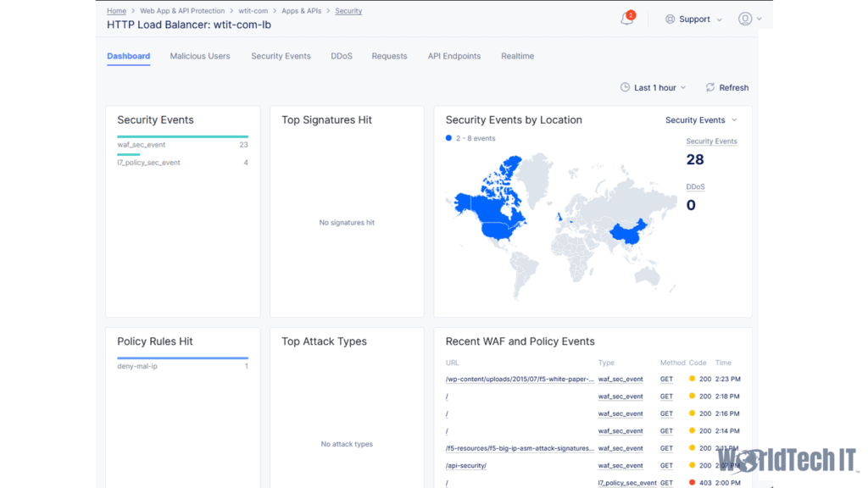Click the Security breadcrumb link
The width and height of the screenshot is (868, 488).
(x=348, y=11)
